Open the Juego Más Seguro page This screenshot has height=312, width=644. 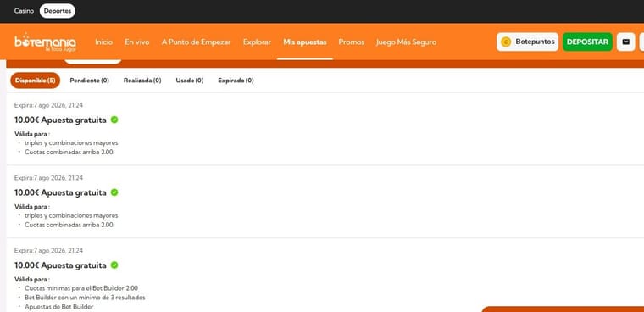406,42
